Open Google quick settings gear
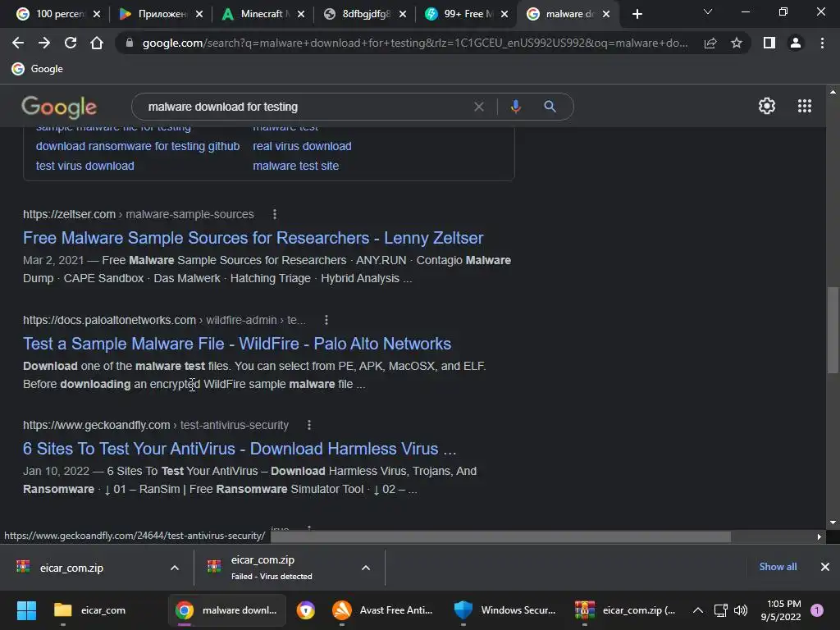 point(767,106)
